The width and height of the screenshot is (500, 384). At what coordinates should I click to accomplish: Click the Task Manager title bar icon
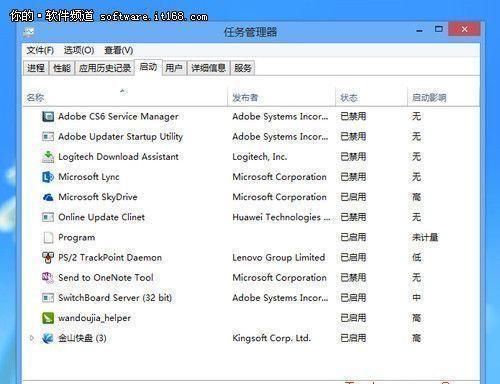(x=29, y=32)
